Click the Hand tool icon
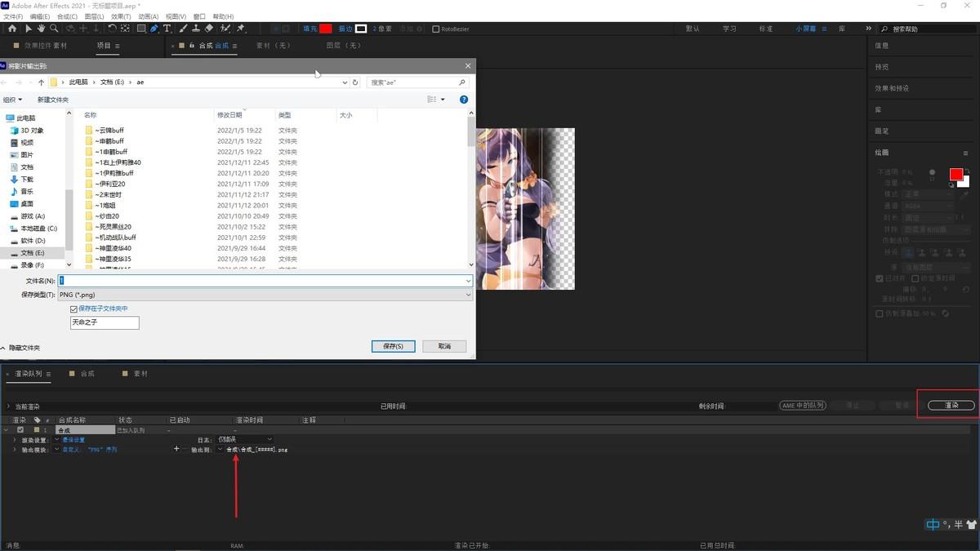This screenshot has height=551, width=980. [42, 29]
